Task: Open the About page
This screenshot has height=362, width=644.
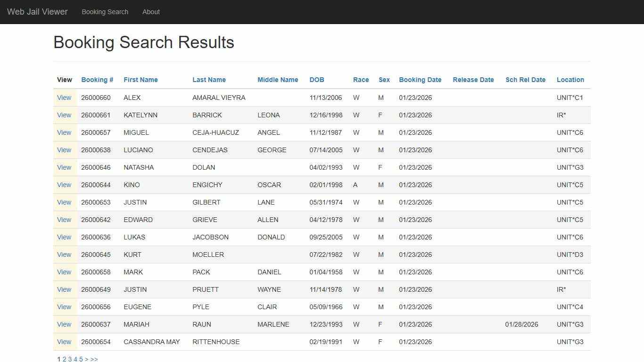Action: 151,12
